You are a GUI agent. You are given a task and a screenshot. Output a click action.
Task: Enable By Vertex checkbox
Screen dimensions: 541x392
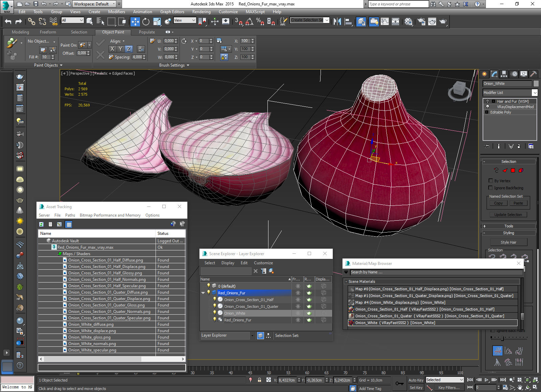click(x=491, y=180)
